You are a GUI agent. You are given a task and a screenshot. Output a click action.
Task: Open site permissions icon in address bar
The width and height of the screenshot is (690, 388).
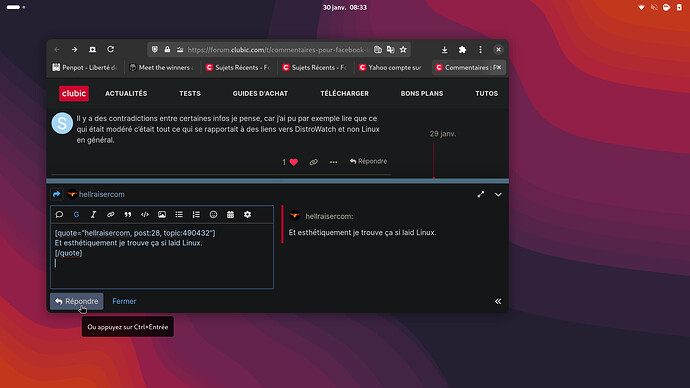click(180, 50)
